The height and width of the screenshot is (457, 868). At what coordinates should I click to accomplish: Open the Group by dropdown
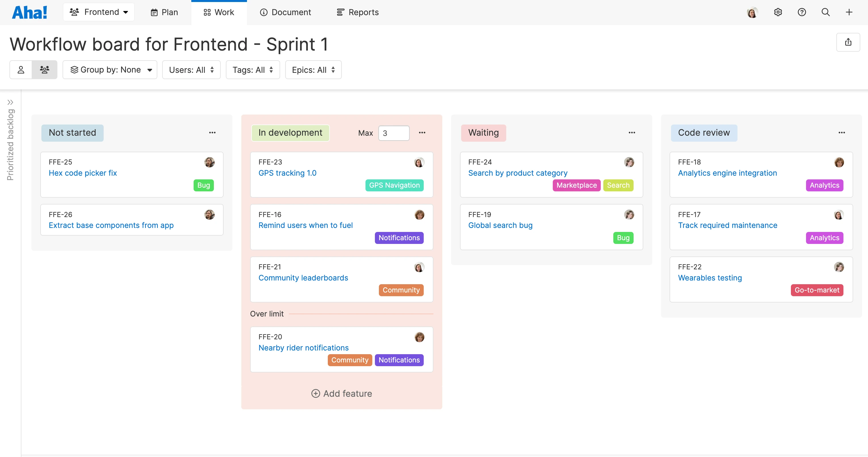pos(110,69)
